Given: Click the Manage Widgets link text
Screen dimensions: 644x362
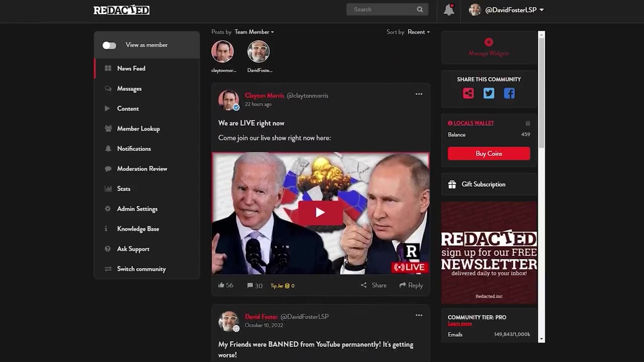Looking at the screenshot, I should point(489,53).
